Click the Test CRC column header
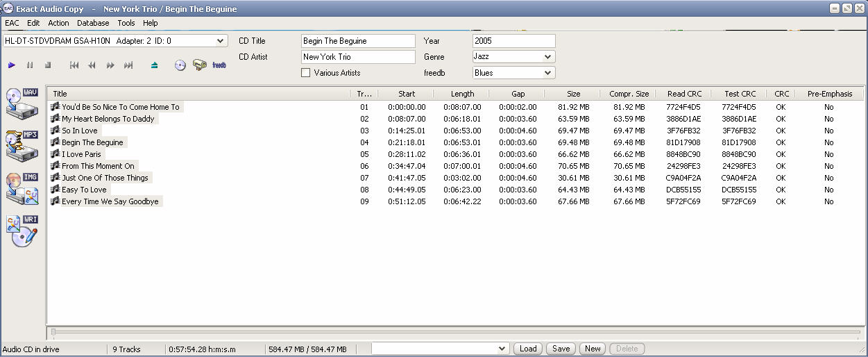This screenshot has height=357, width=868. (740, 94)
